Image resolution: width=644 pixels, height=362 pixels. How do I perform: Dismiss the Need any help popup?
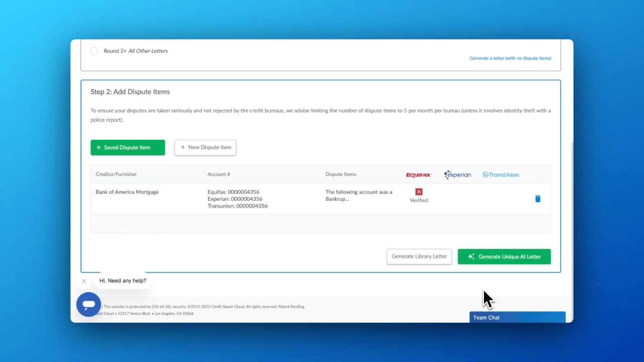(84, 282)
